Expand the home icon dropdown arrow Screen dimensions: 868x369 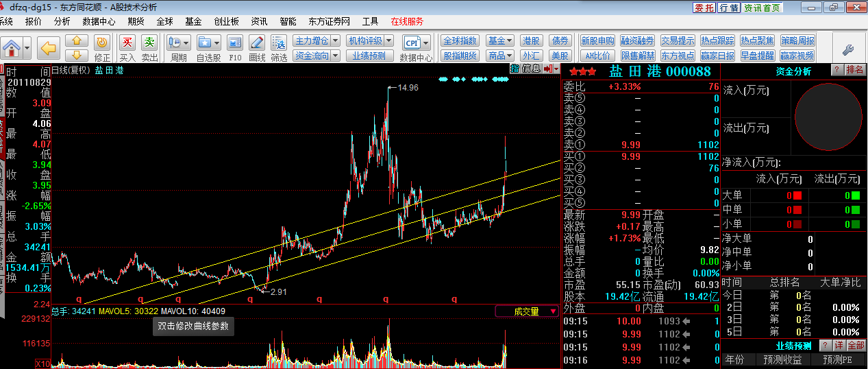(x=27, y=48)
